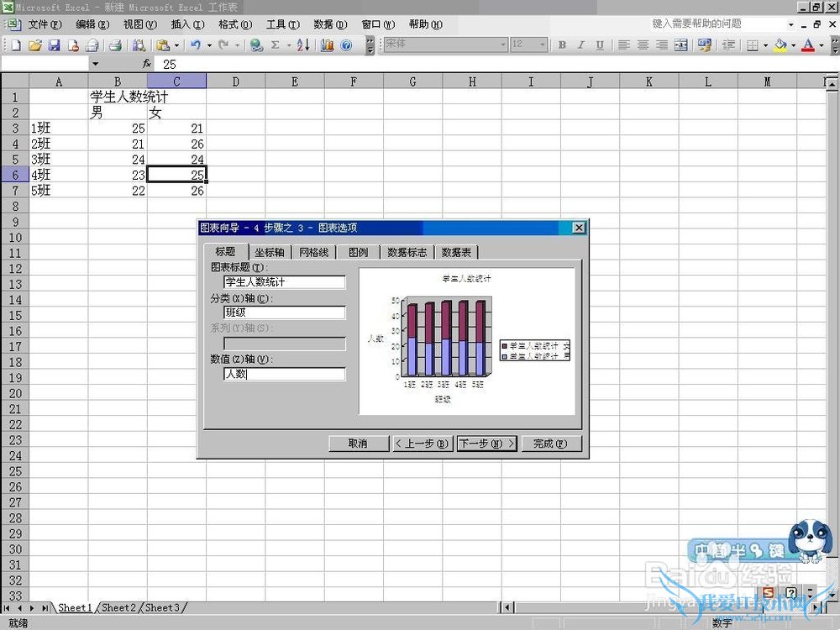The width and height of the screenshot is (840, 630).
Task: Click the Insert Hyperlink globe icon
Action: click(x=256, y=45)
